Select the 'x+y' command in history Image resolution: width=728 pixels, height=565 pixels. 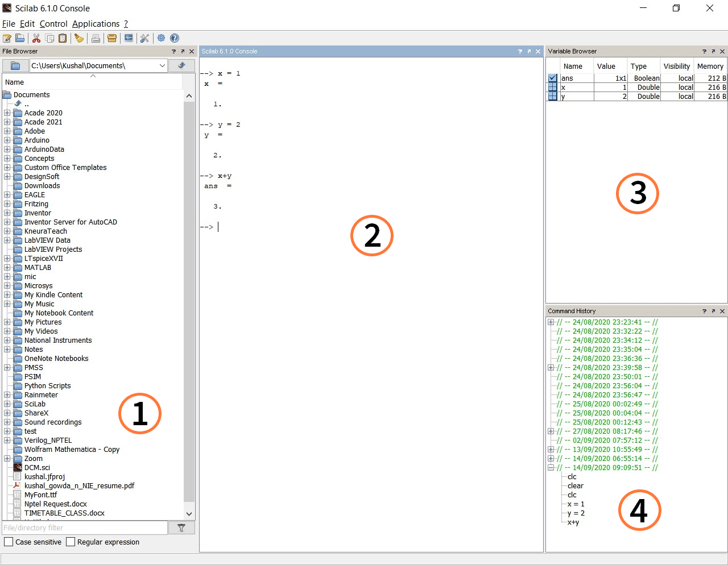[573, 522]
